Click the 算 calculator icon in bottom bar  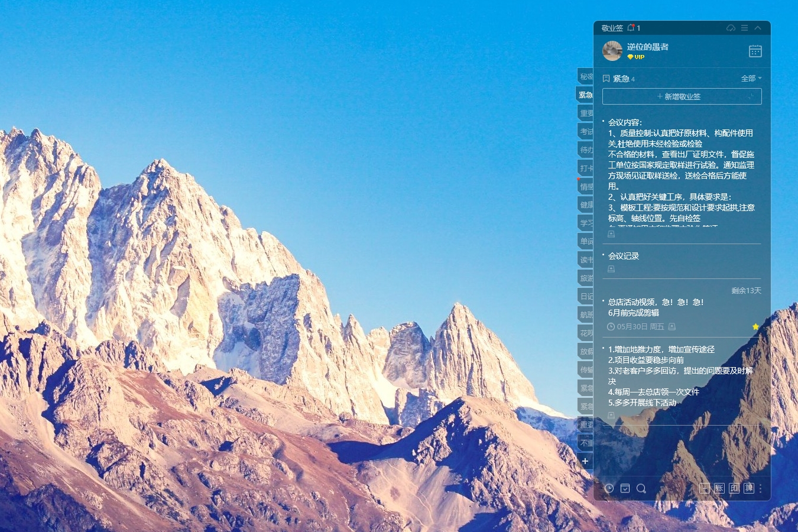749,488
